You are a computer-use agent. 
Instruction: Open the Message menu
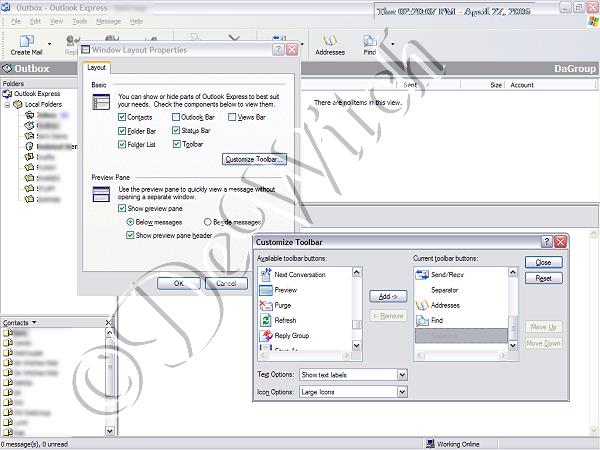108,20
